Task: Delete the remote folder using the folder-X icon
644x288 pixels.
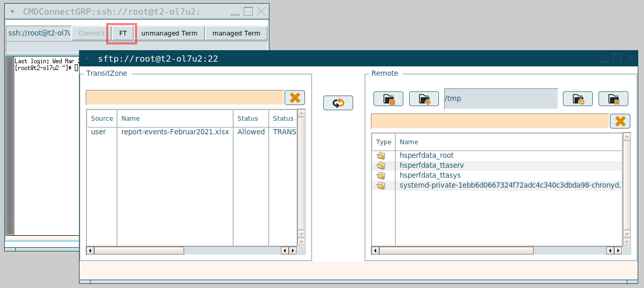Action: 613,99
